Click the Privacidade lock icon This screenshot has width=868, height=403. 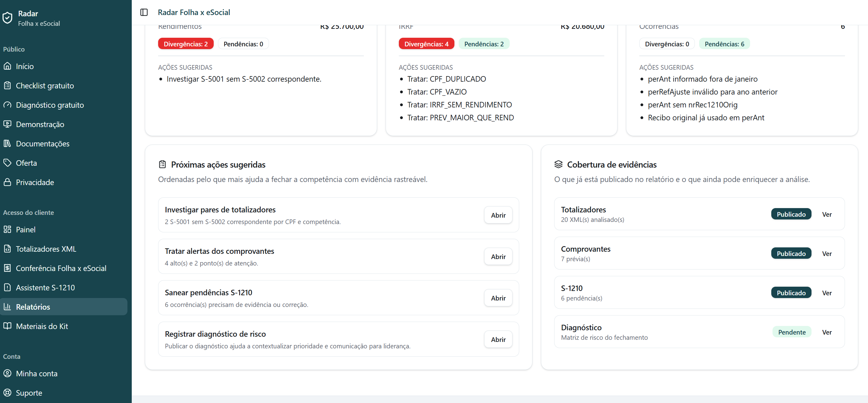(7, 182)
